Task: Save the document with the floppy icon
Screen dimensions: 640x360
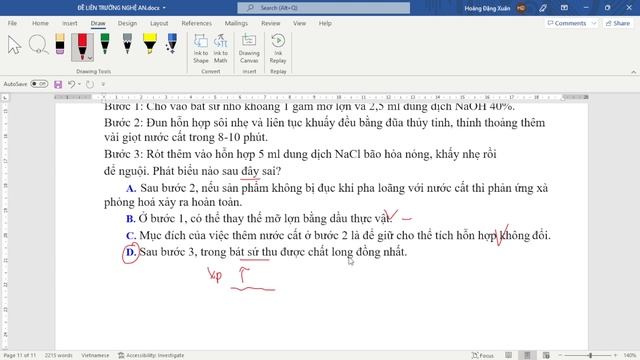Action: pos(58,84)
